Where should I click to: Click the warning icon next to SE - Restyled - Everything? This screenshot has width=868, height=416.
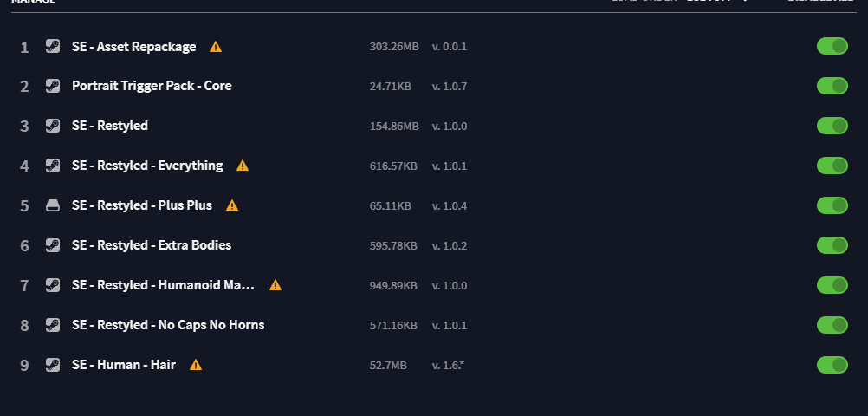click(243, 166)
